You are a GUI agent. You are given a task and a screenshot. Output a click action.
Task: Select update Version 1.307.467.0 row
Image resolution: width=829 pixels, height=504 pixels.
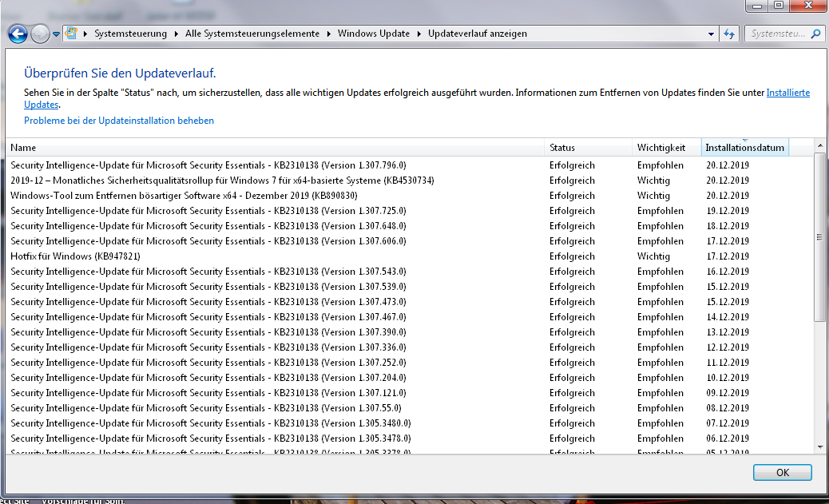coord(410,317)
